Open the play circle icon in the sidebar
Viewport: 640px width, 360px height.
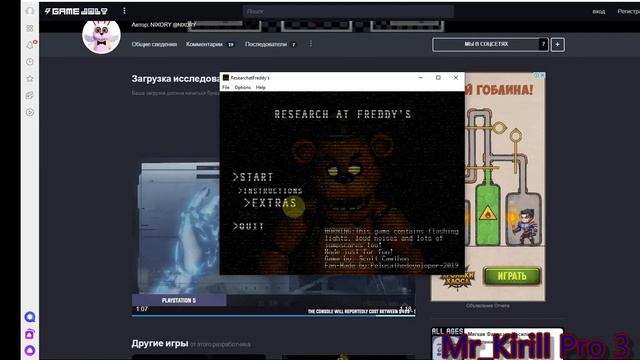pyautogui.click(x=30, y=112)
